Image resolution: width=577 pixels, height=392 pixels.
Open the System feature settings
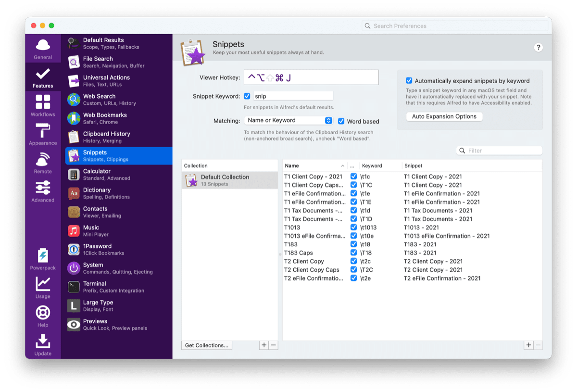tap(119, 268)
